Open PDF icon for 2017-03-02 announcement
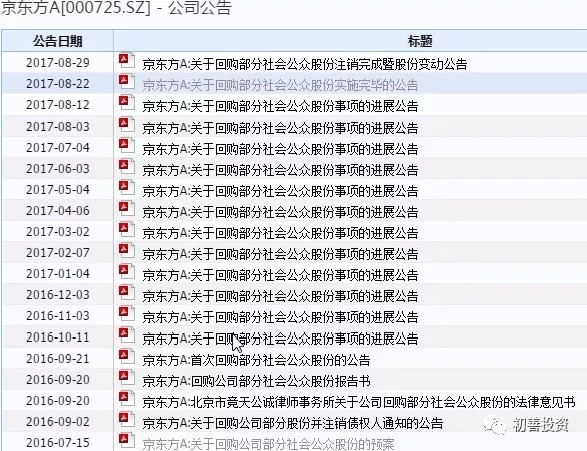 (127, 229)
